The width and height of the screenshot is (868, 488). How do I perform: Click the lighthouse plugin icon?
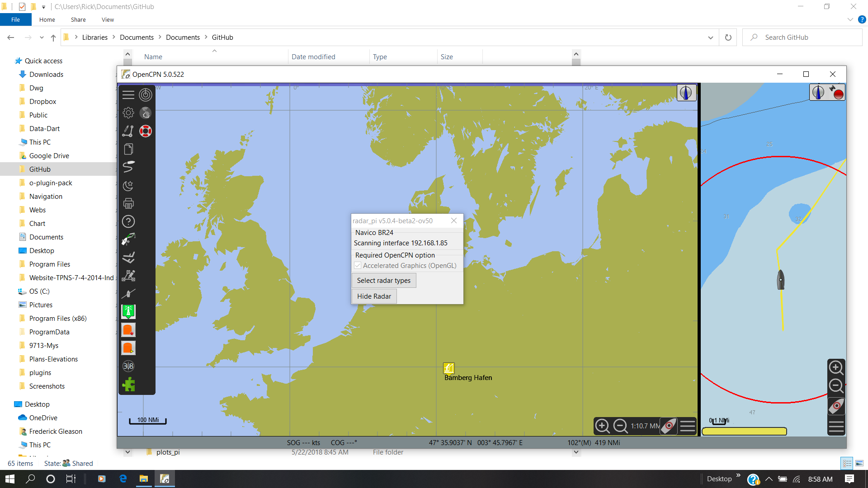click(x=128, y=311)
